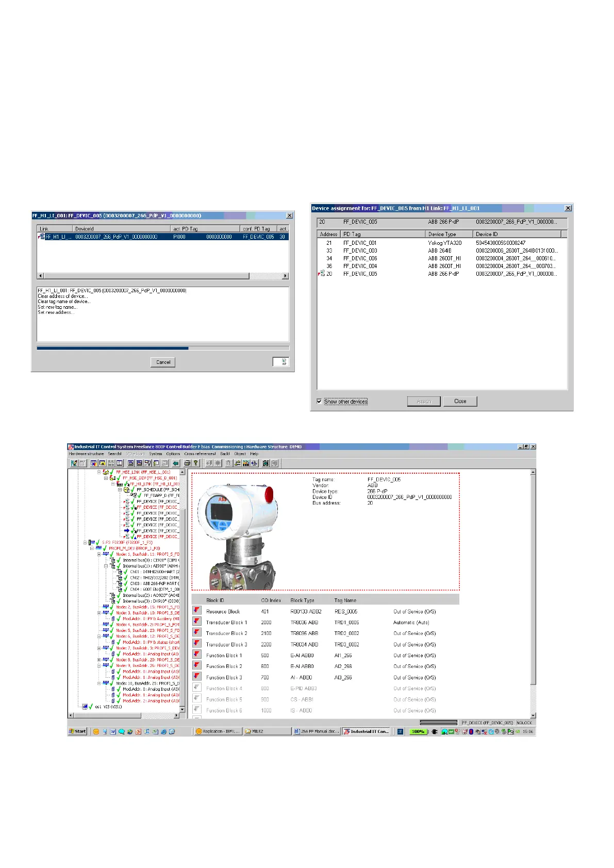
Task: Collapse Node: 10, BusAddr. 25 tree node
Action: tap(99, 683)
